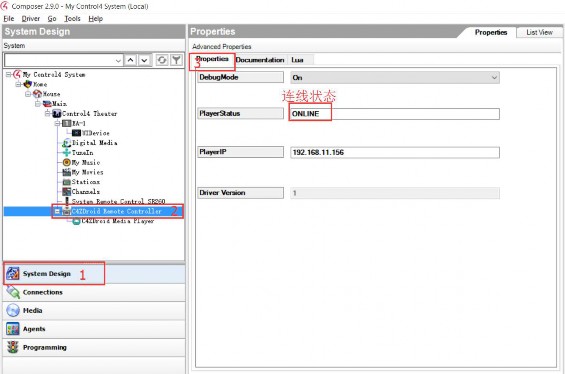Click the Media pane icon
This screenshot has height=374, width=565.
coord(13,310)
